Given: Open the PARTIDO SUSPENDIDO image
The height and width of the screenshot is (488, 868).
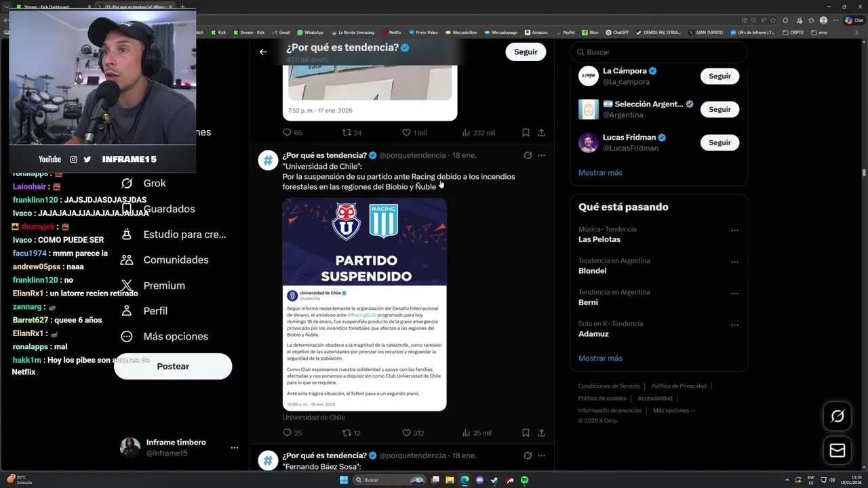Looking at the screenshot, I should click(x=364, y=304).
